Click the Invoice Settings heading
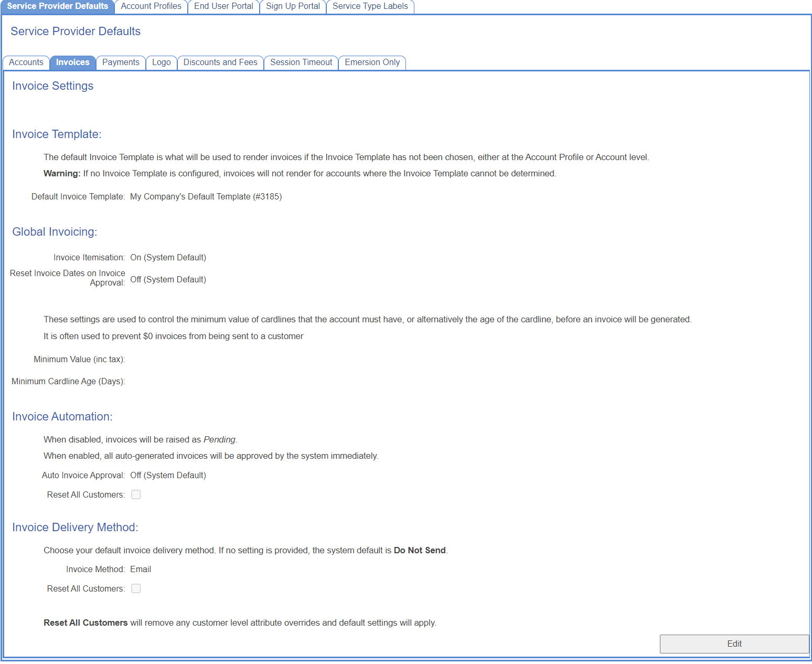Screen dimensions: 812x664 point(52,86)
